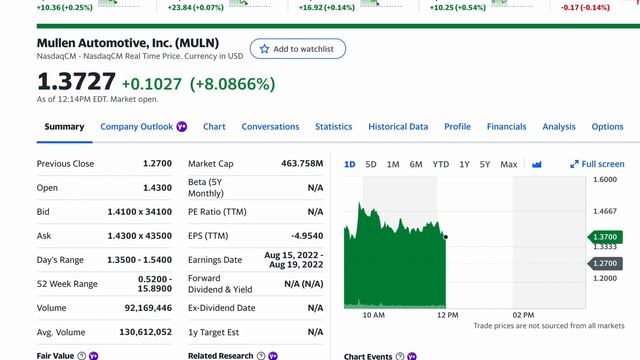Select the 1D chart range
The height and width of the screenshot is (360, 640).
pos(350,164)
